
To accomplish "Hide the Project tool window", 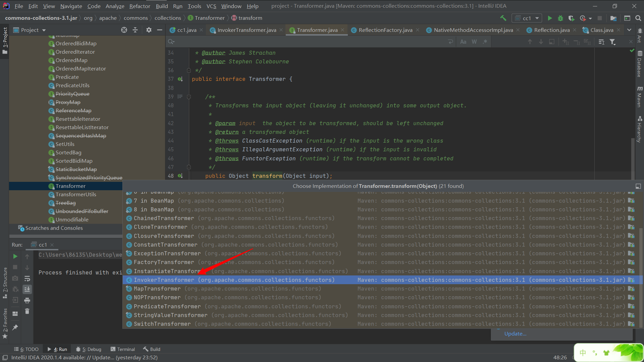I will pyautogui.click(x=160, y=30).
